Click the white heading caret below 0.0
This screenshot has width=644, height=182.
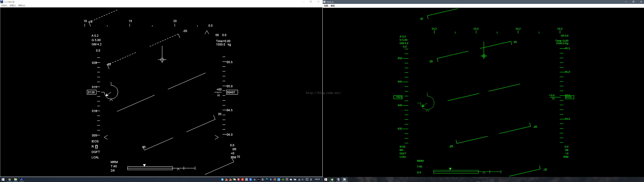207,32
